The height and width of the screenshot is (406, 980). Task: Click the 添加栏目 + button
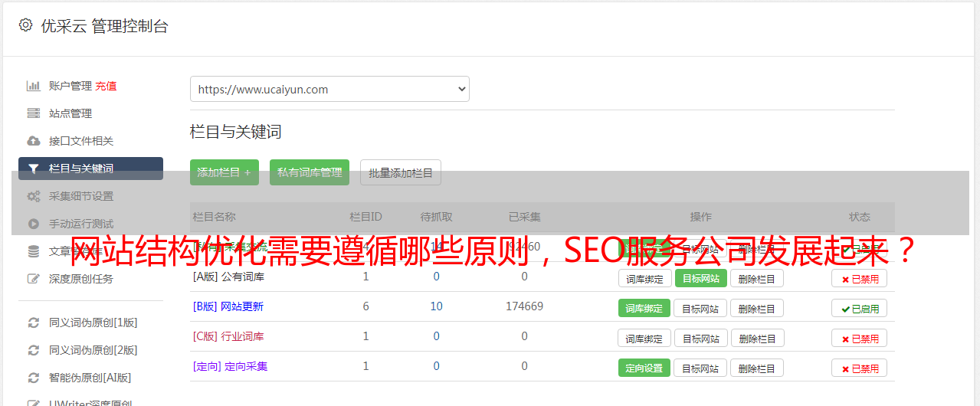tap(225, 172)
